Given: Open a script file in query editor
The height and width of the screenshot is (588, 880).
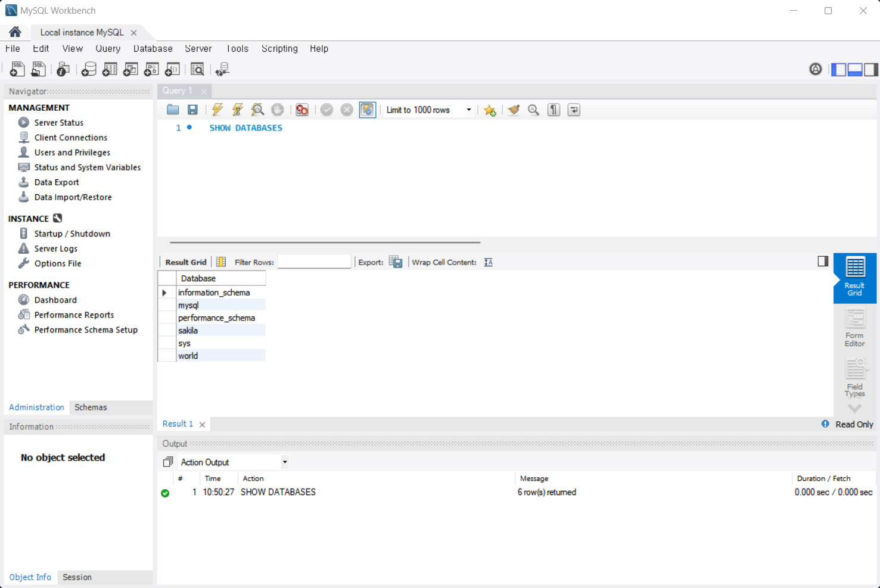Looking at the screenshot, I should pos(173,110).
